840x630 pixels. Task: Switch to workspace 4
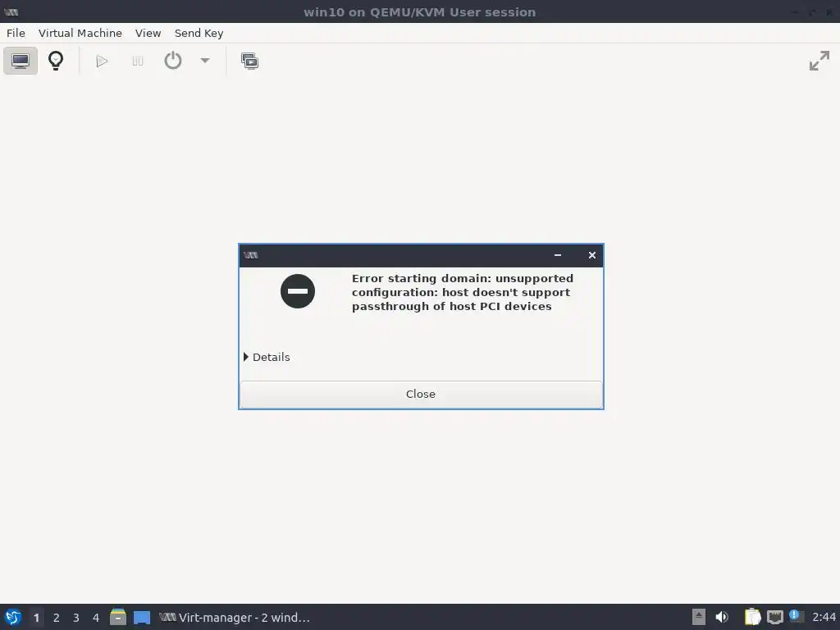[x=96, y=618]
